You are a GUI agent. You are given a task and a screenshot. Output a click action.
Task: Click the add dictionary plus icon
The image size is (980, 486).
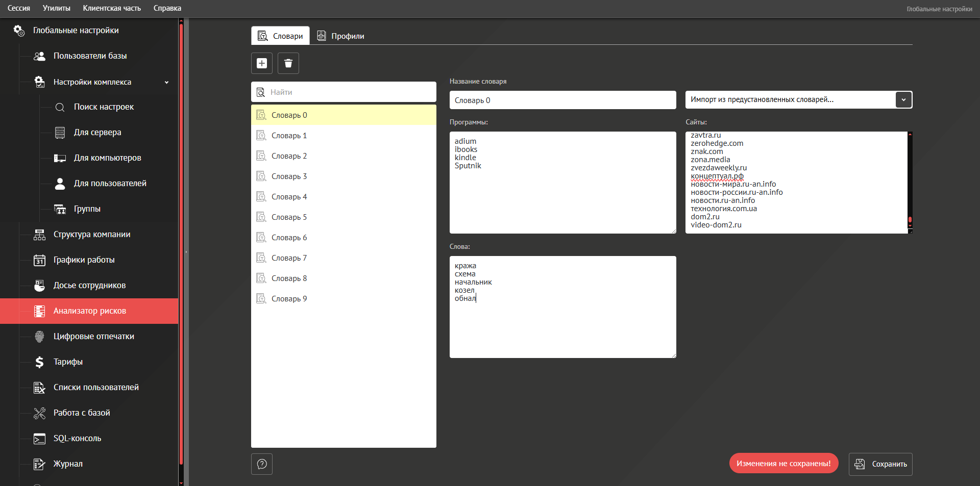[262, 63]
